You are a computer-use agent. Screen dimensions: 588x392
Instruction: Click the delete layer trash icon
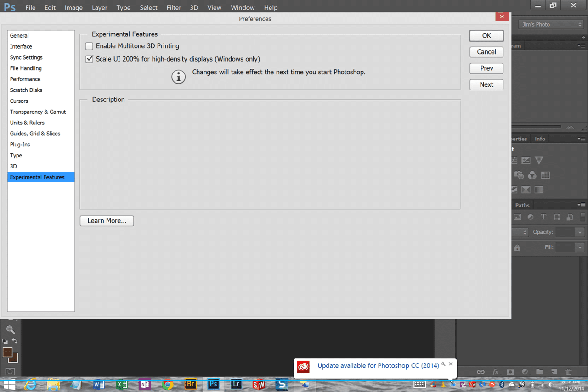(569, 372)
